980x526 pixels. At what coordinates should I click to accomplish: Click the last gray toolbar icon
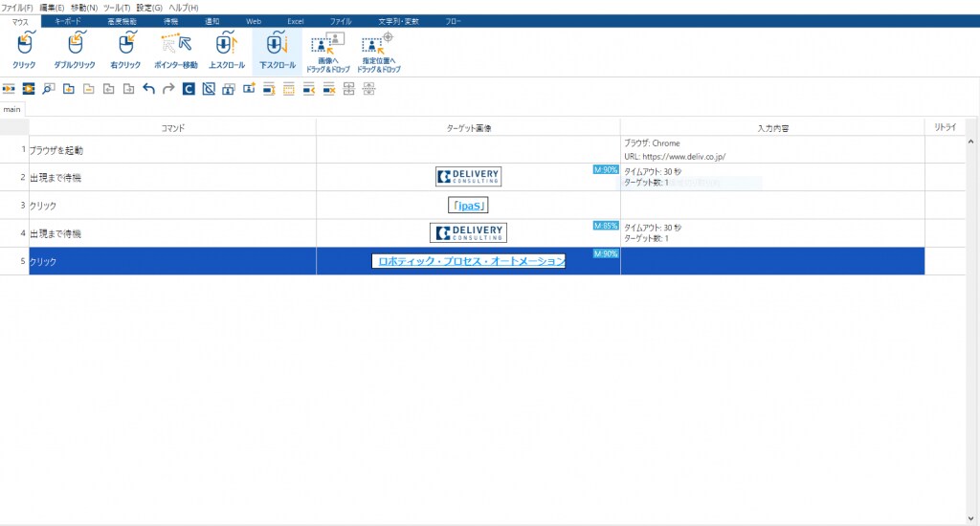tap(368, 89)
